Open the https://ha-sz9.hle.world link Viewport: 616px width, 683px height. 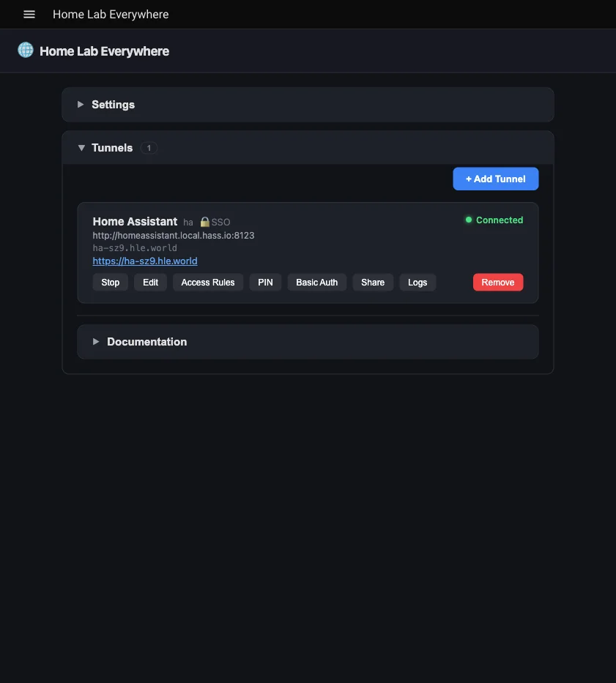144,261
